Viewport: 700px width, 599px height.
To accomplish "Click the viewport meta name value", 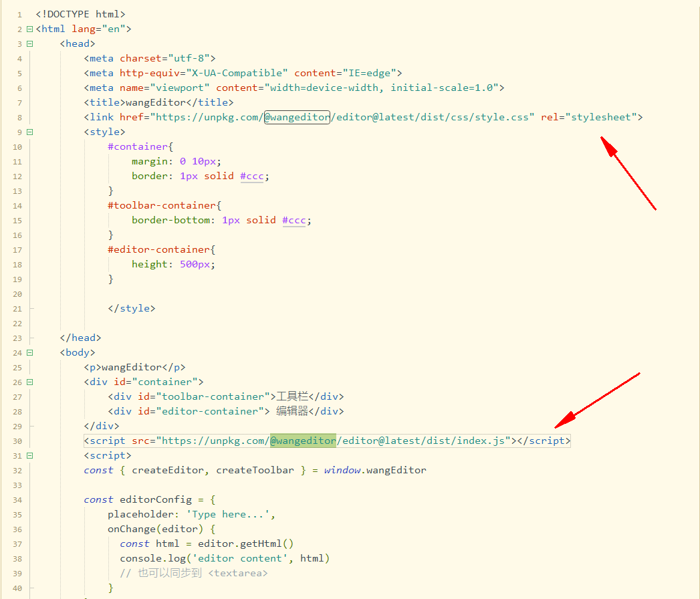I will (x=180, y=88).
